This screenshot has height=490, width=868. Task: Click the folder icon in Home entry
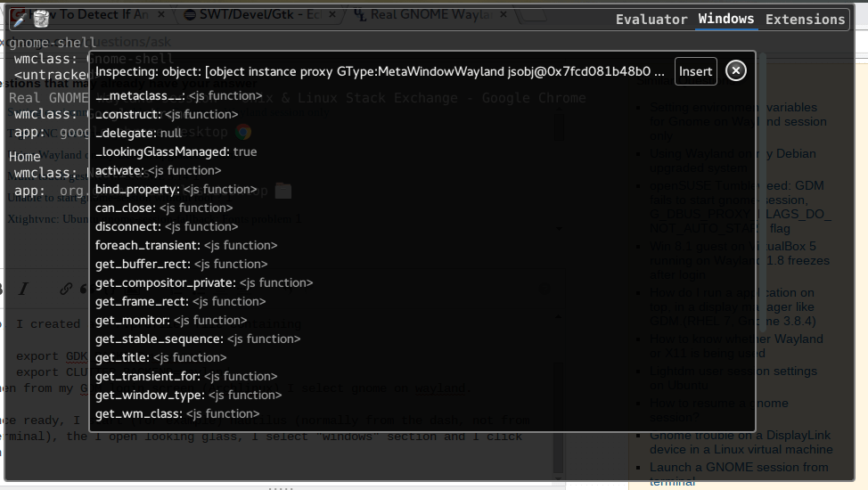coord(283,191)
